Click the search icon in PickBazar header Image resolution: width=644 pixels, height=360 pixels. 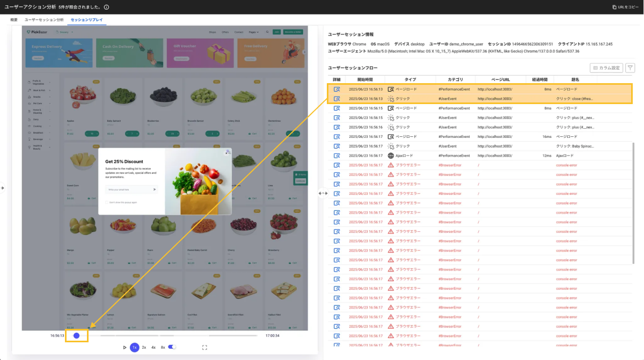(266, 32)
